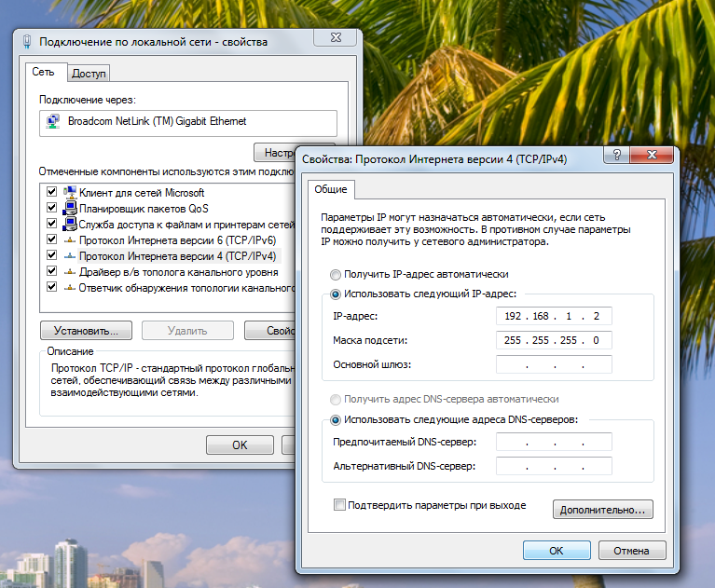Open the Общие tab

330,189
